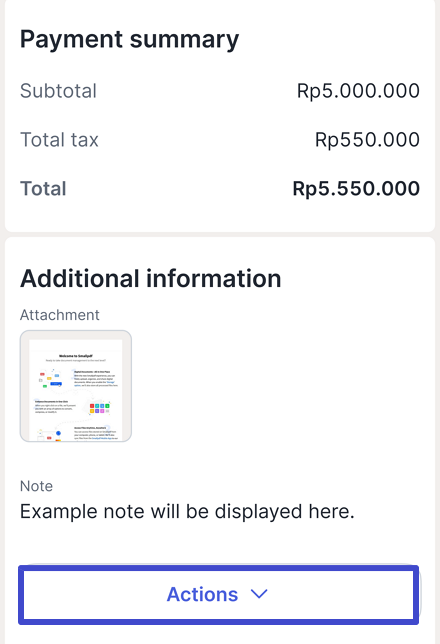Click the Subtotal label
Image resolution: width=440 pixels, height=644 pixels.
click(58, 91)
